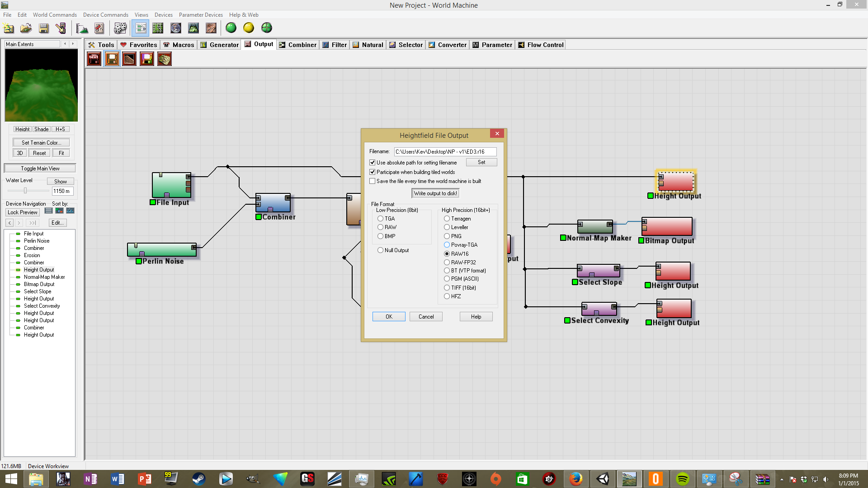The height and width of the screenshot is (488, 868).
Task: Click 'Write output to disk!' button
Action: pos(435,193)
